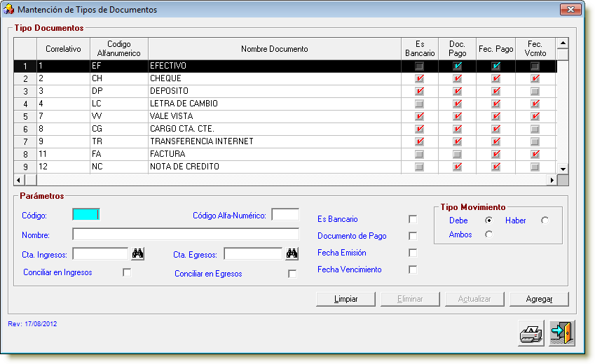Open the Cta. Ingresos search binoculars
Image resolution: width=595 pixels, height=364 pixels.
pos(137,253)
